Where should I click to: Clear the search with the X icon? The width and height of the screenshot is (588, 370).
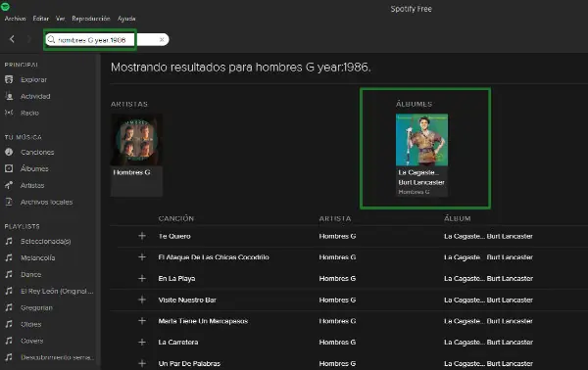(162, 39)
